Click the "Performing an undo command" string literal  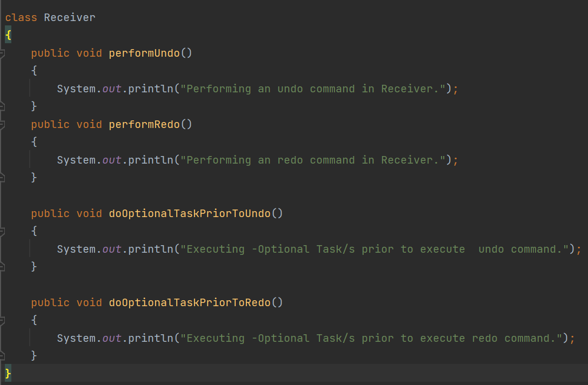coord(313,89)
